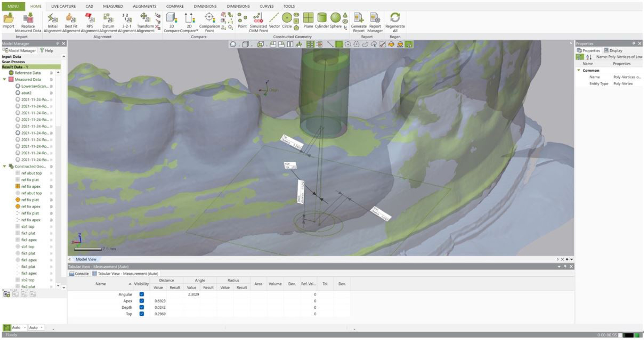
Task: Uncheck visibility for the Apex measurement
Action: click(142, 301)
